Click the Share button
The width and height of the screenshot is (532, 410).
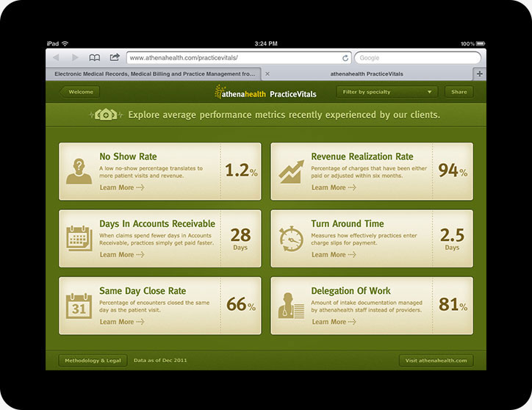pos(459,92)
